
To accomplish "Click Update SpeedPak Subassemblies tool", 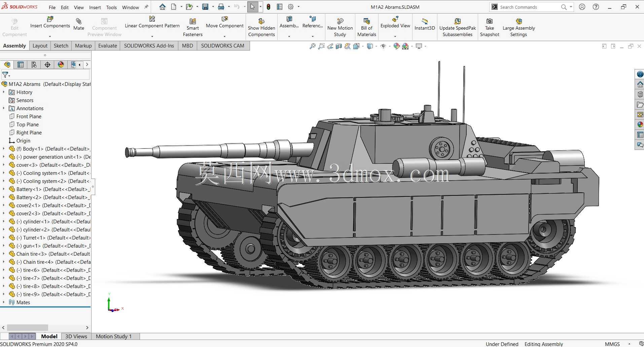I will 458,28.
